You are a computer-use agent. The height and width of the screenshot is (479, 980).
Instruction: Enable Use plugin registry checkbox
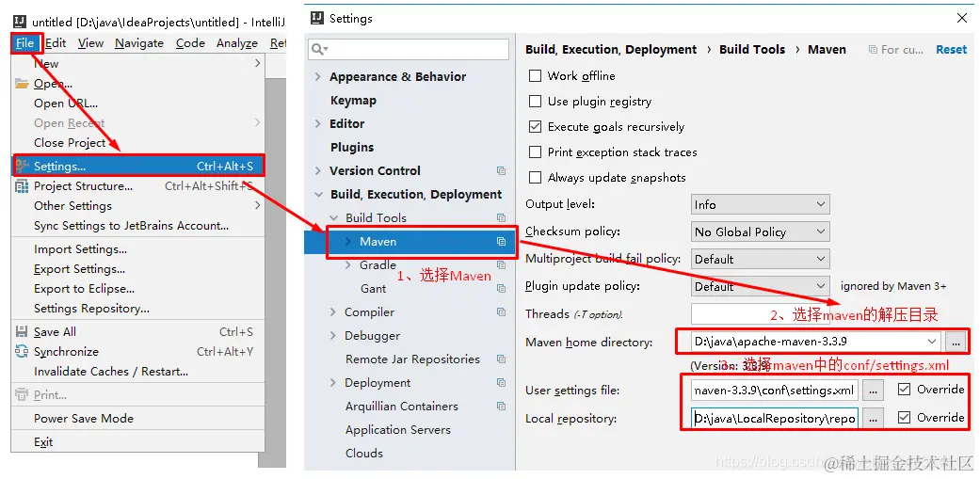[535, 102]
